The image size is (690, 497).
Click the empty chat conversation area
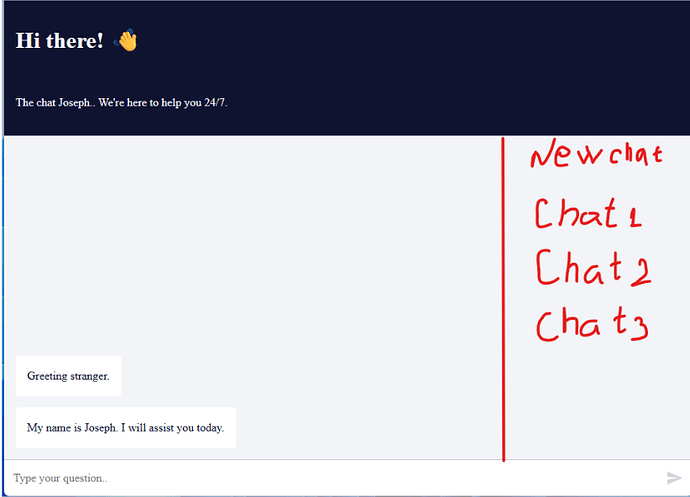[x=253, y=244]
